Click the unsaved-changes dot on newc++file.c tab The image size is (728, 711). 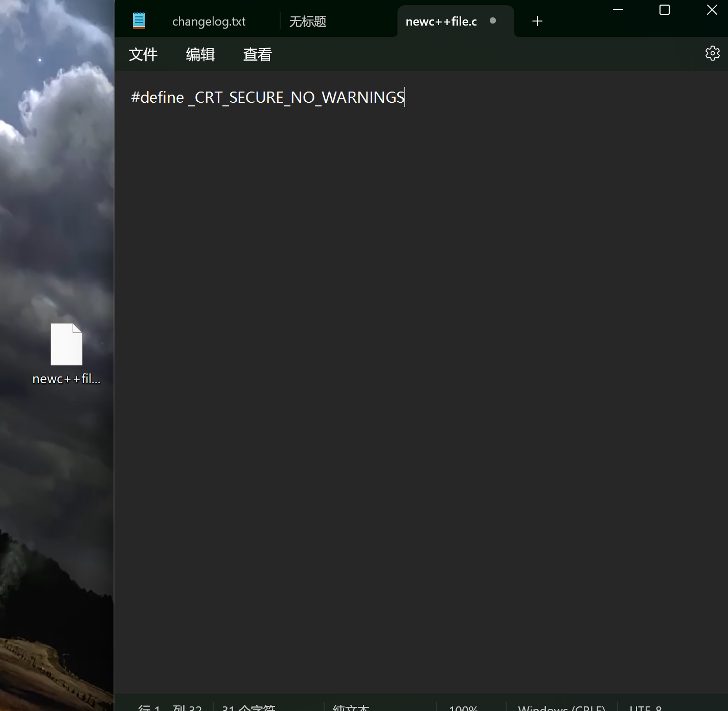[x=492, y=21]
